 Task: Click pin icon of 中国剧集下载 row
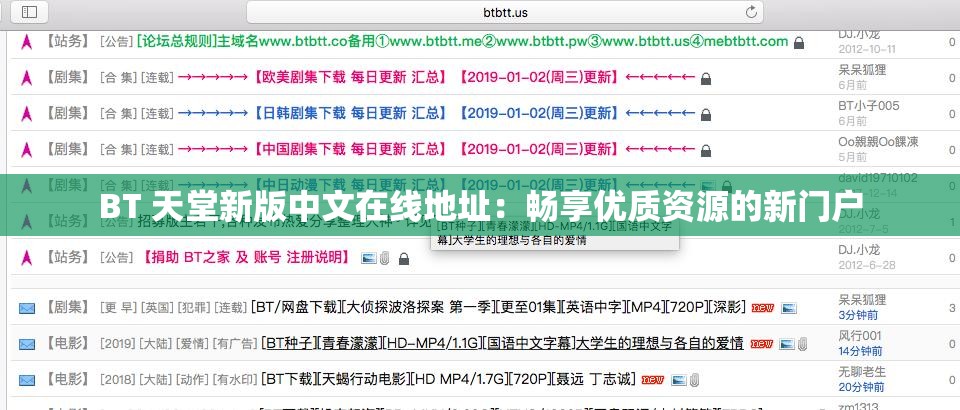[26, 149]
